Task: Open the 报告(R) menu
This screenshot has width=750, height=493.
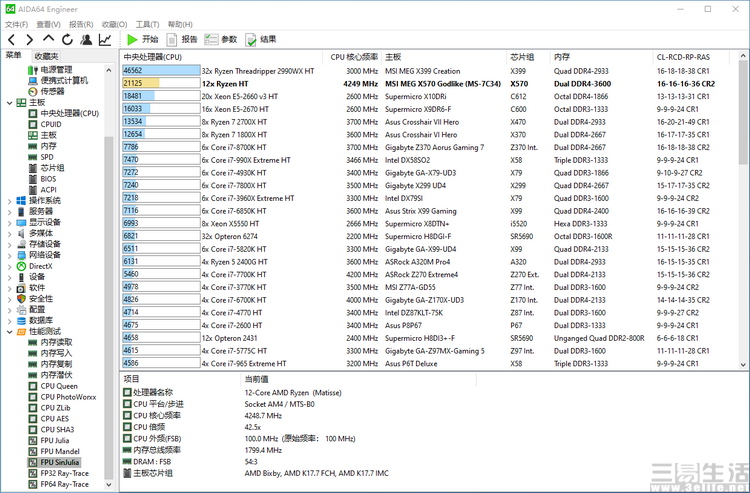Action: coord(81,24)
